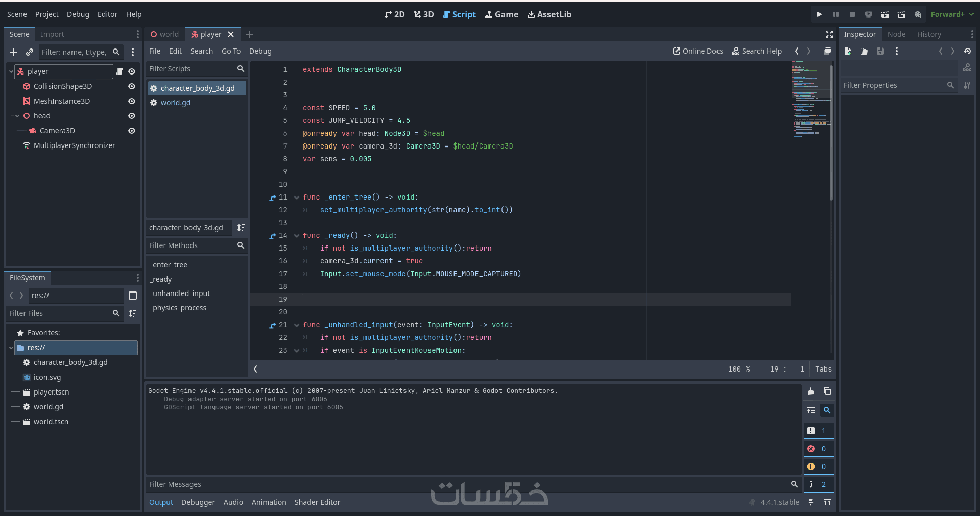Image resolution: width=980 pixels, height=516 pixels.
Task: Switch to the 3D workspace
Action: 424,14
